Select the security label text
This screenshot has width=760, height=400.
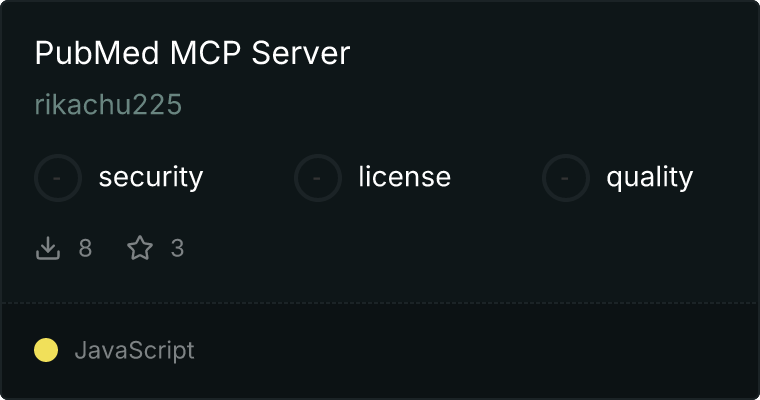pos(151,177)
